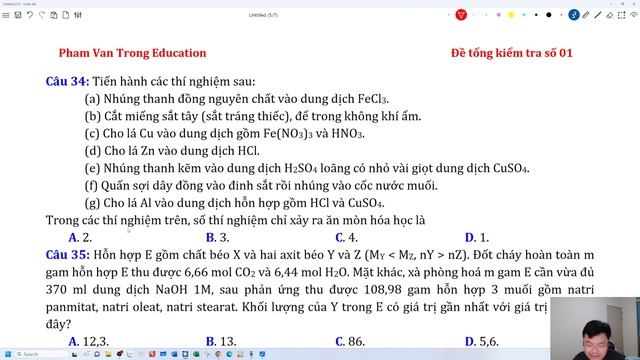Select the blue pen tool
This screenshot has width=640, height=360.
pos(573,15)
